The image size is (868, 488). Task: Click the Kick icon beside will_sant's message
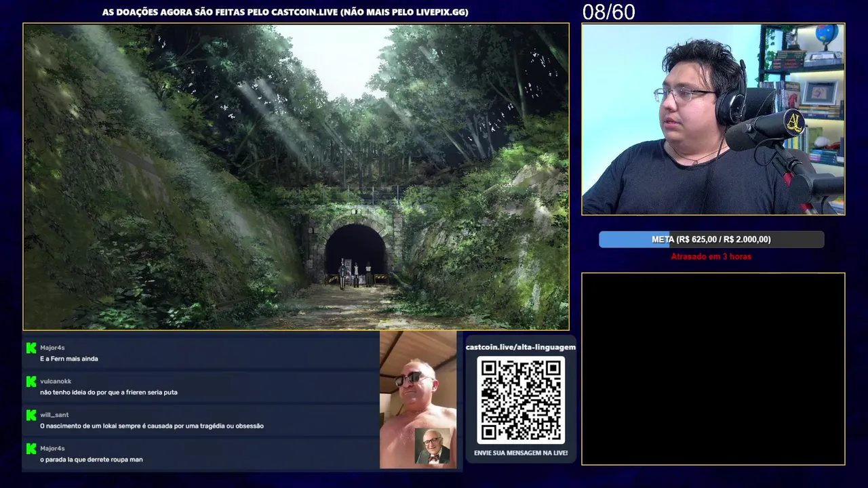point(31,415)
